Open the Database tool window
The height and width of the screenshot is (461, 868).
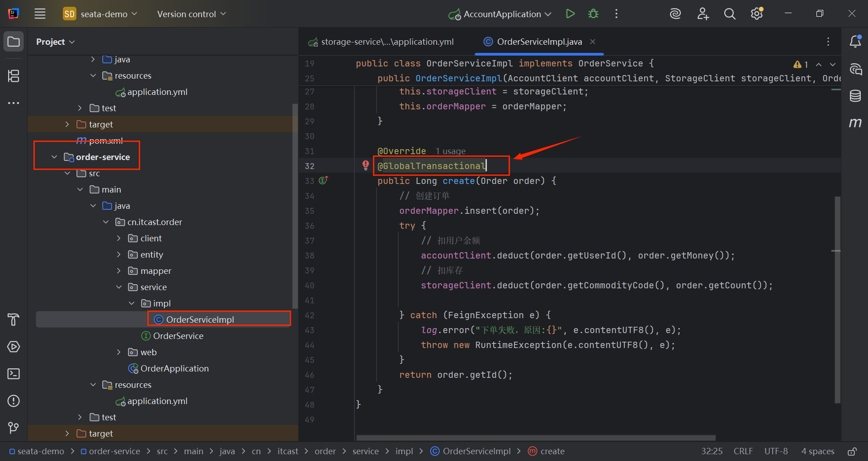pyautogui.click(x=855, y=96)
